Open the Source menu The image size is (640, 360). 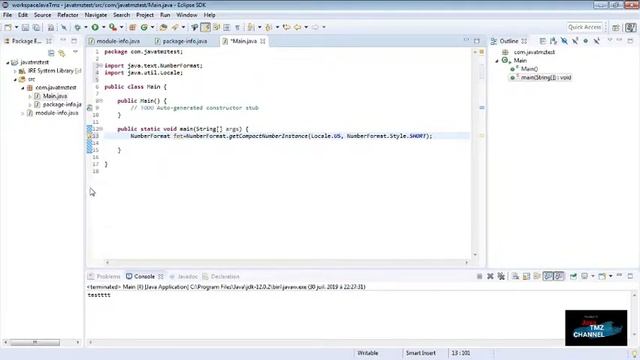[x=42, y=15]
